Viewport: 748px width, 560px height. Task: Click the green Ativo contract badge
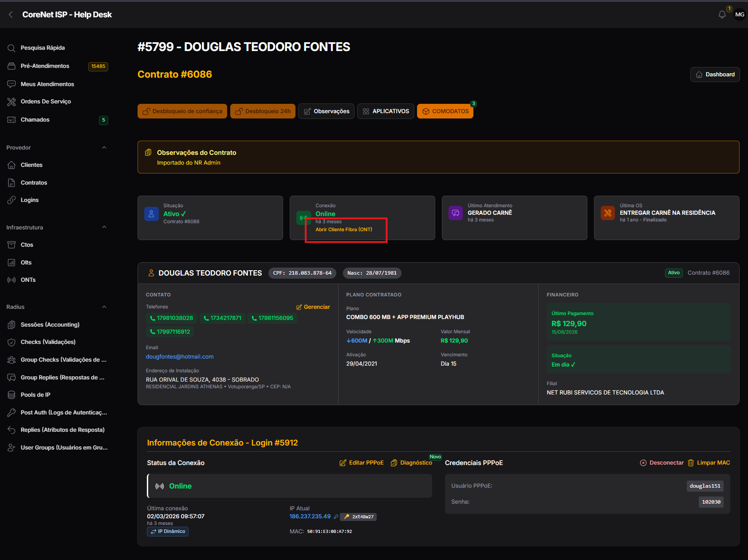click(x=674, y=273)
